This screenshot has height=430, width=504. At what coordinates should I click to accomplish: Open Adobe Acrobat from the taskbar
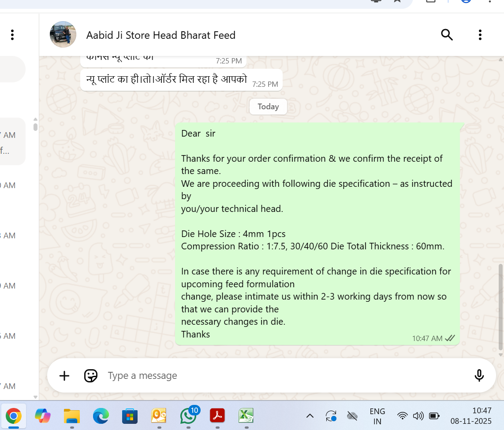tap(217, 416)
